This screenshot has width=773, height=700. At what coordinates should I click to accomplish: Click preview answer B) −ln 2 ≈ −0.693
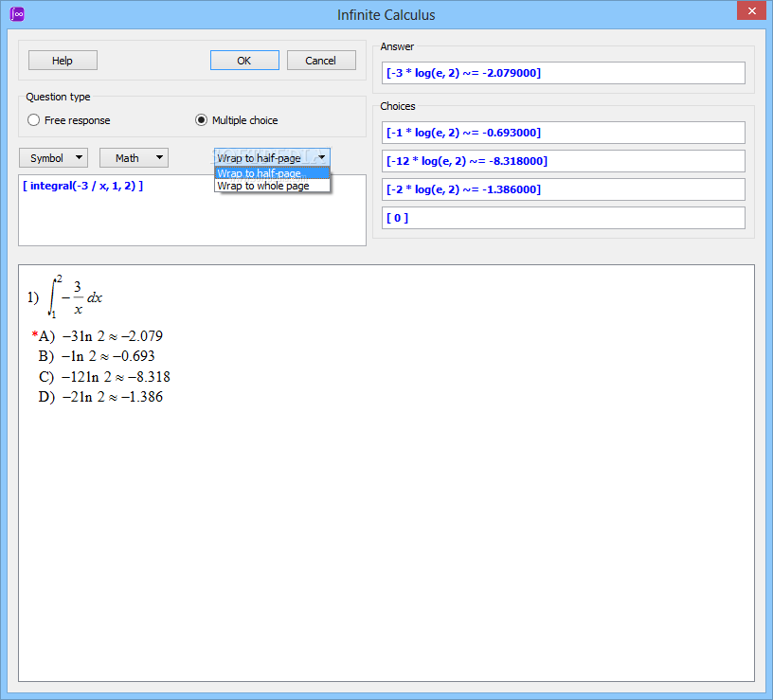point(97,356)
